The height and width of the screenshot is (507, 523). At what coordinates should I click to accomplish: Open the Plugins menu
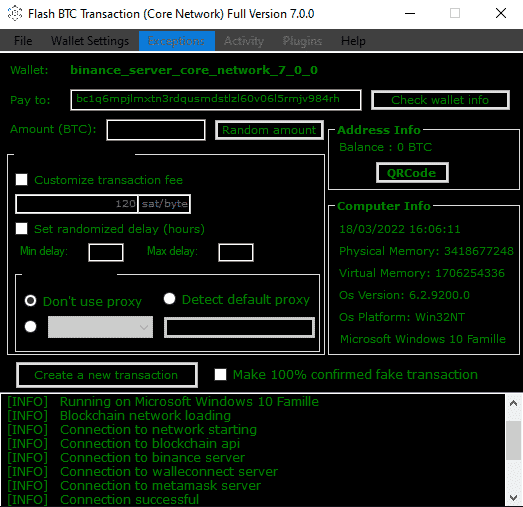click(x=302, y=41)
